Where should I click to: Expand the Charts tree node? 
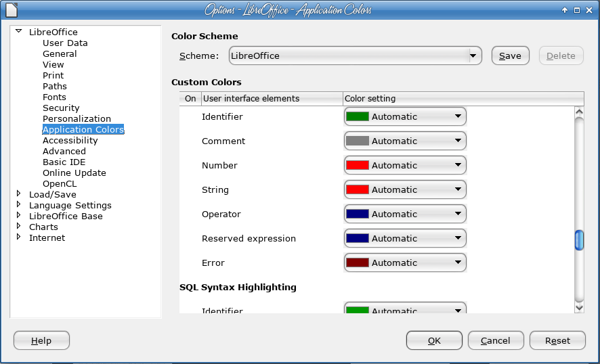[18, 226]
